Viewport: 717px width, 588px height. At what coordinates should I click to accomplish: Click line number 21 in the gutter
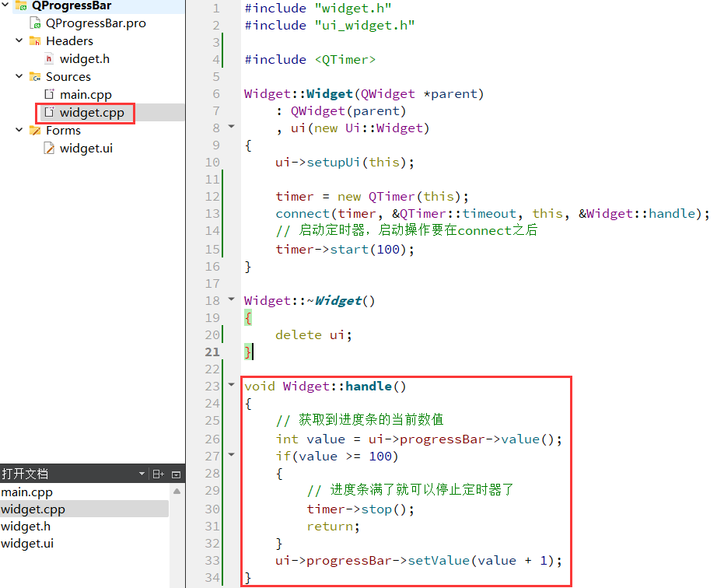pos(212,352)
